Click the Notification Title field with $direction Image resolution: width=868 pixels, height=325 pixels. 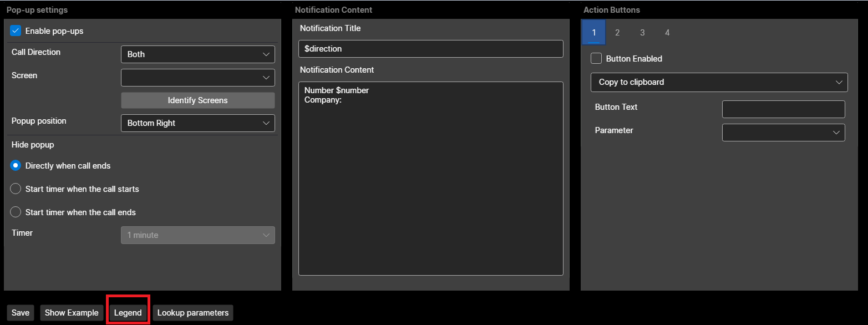431,49
